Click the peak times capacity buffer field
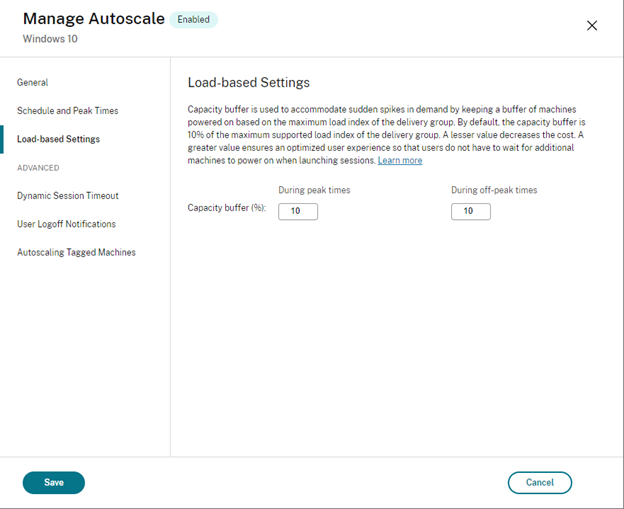Screen dimensions: 624x509 297,211
